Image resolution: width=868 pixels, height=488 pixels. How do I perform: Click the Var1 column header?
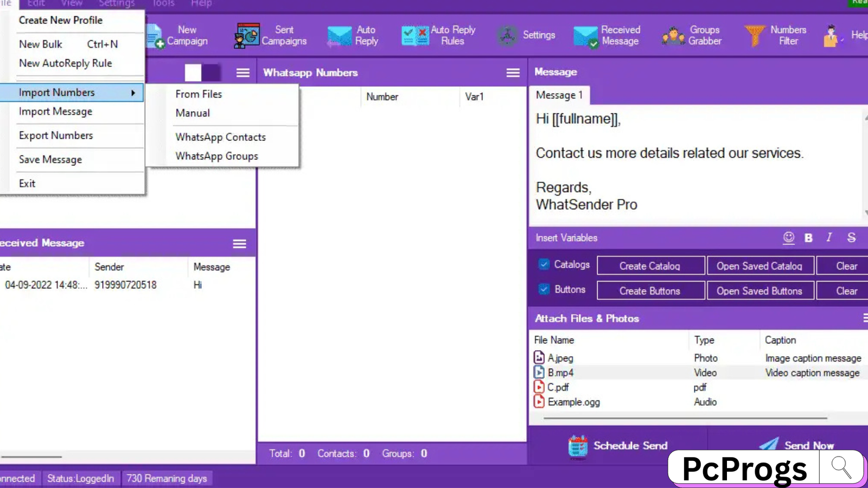click(x=474, y=97)
